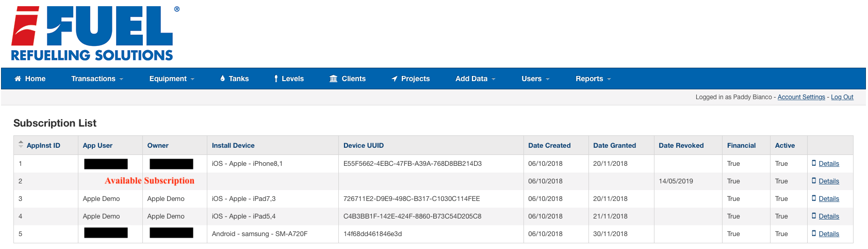Click the Tanks droplet icon

[x=222, y=79]
